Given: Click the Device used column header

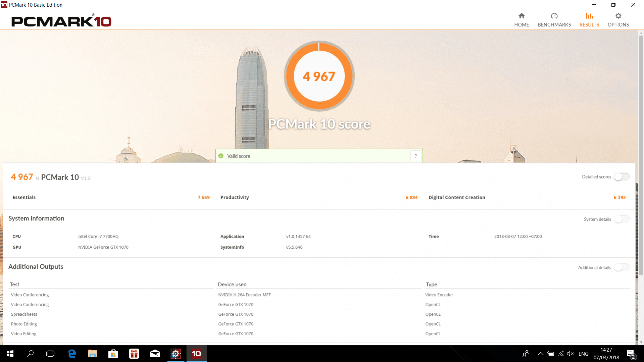Looking at the screenshot, I should tap(232, 284).
